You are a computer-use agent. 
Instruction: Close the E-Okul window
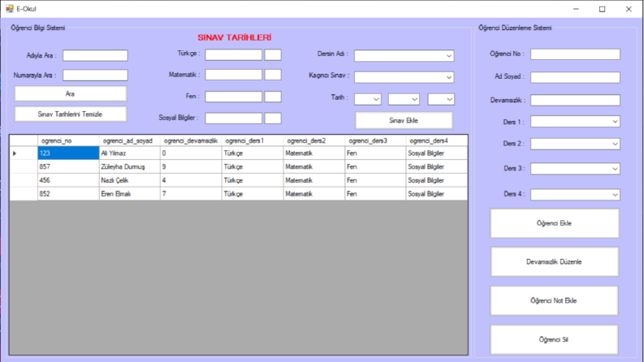(629, 9)
